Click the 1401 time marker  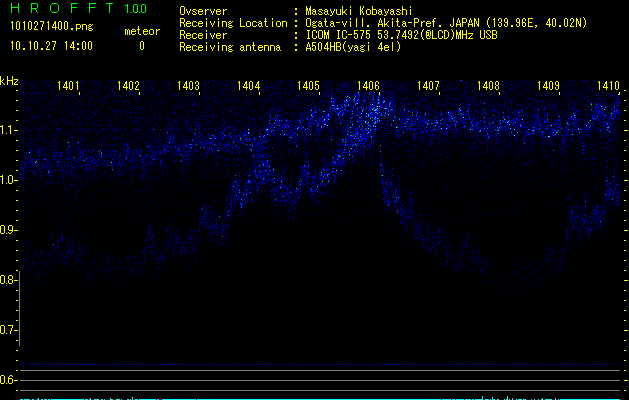pos(68,85)
